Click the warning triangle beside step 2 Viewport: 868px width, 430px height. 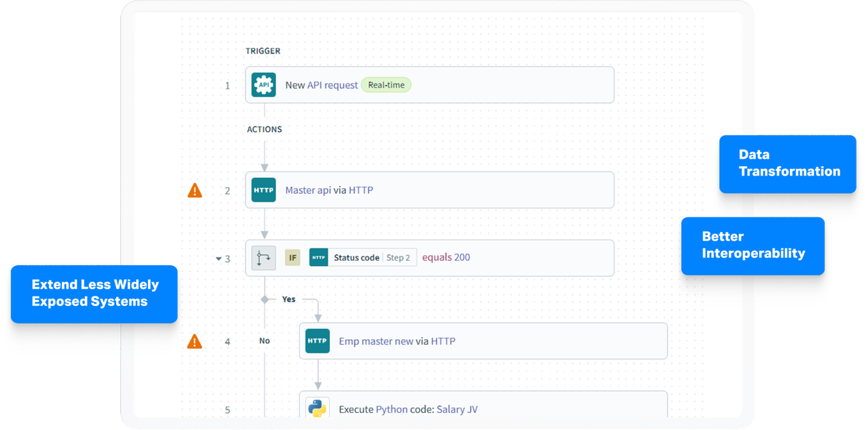195,190
